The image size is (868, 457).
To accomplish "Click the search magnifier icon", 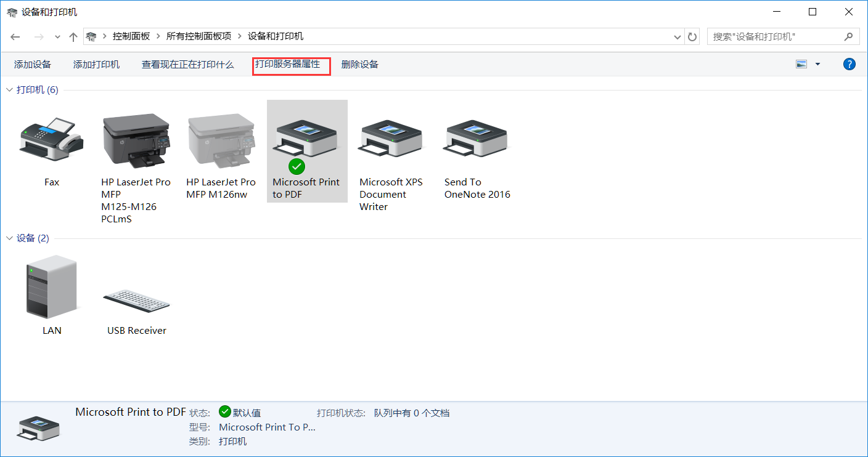I will click(849, 37).
